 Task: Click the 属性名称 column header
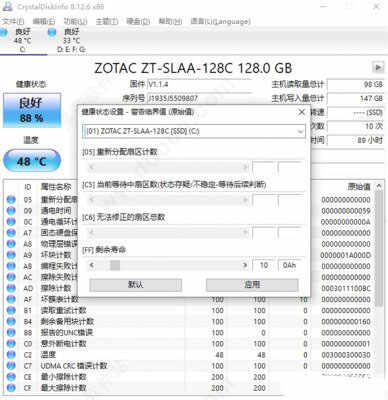56,187
